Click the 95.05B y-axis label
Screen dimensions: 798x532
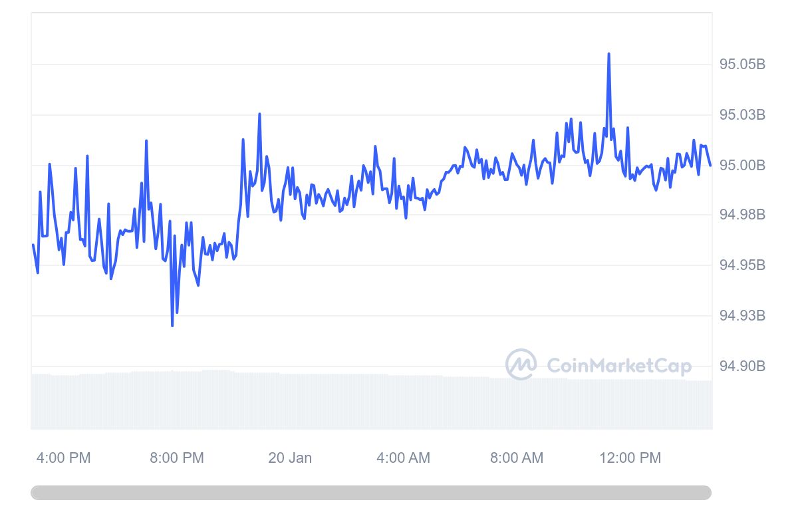[x=742, y=65]
